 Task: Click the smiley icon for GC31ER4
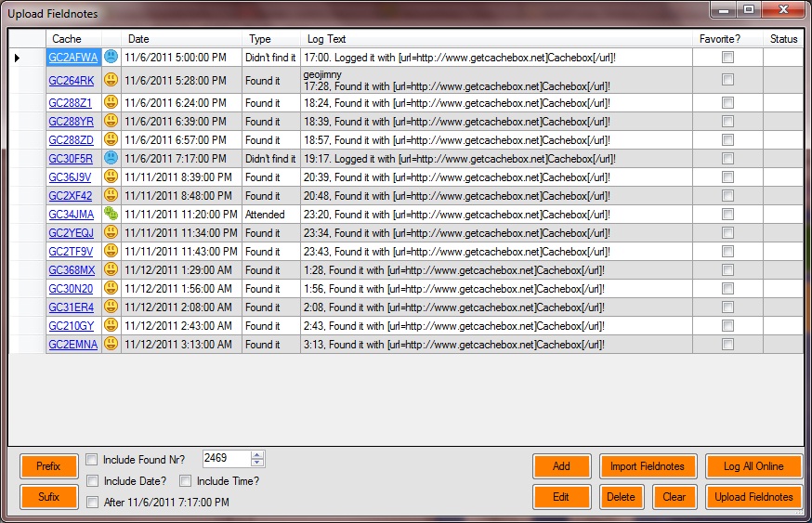tap(111, 307)
